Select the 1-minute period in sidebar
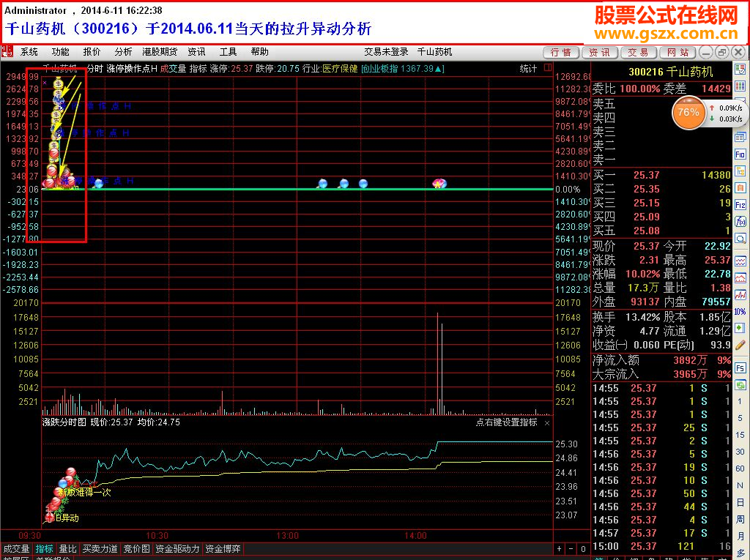This screenshot has width=750, height=560. [740, 401]
